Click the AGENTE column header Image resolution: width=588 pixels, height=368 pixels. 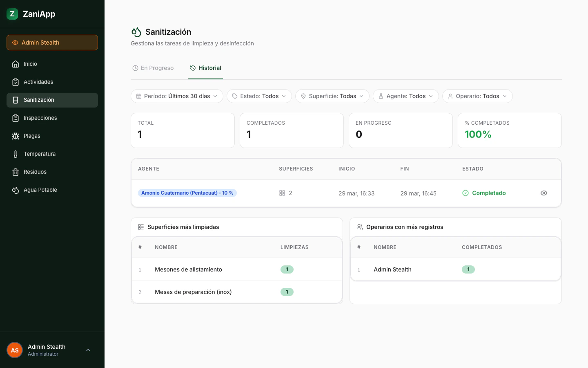click(149, 169)
